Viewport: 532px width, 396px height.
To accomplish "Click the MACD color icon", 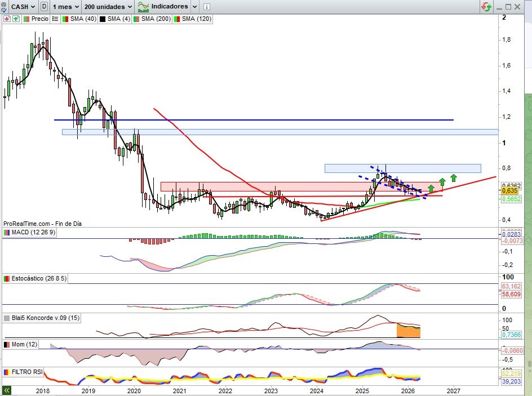I will (6, 233).
